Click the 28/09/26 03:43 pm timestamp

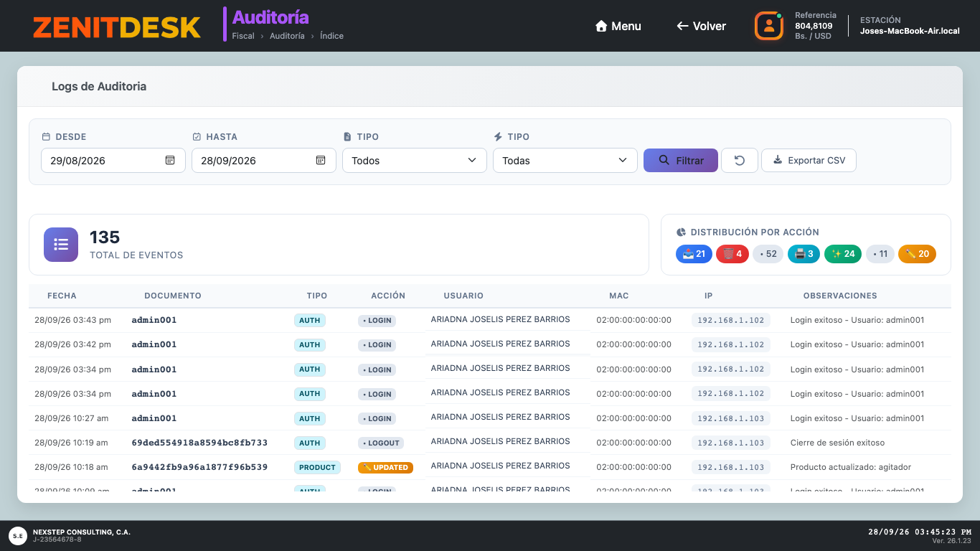point(73,320)
